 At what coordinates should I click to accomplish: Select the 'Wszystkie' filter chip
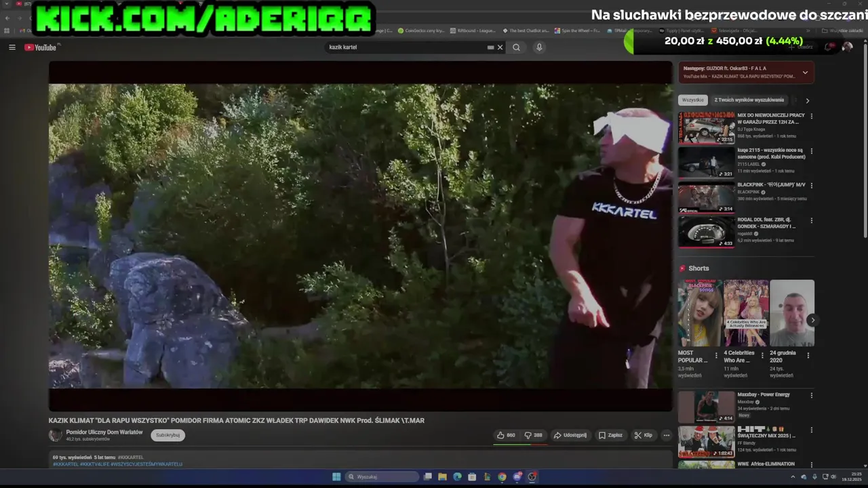point(693,100)
